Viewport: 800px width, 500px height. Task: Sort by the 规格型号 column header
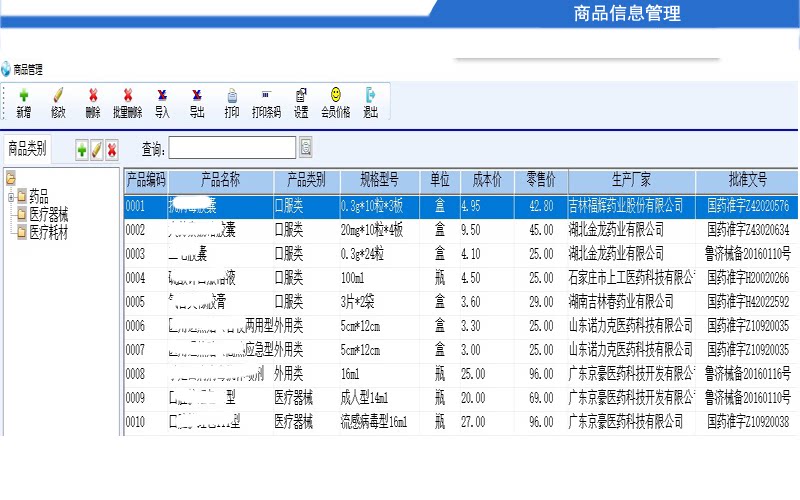[379, 181]
